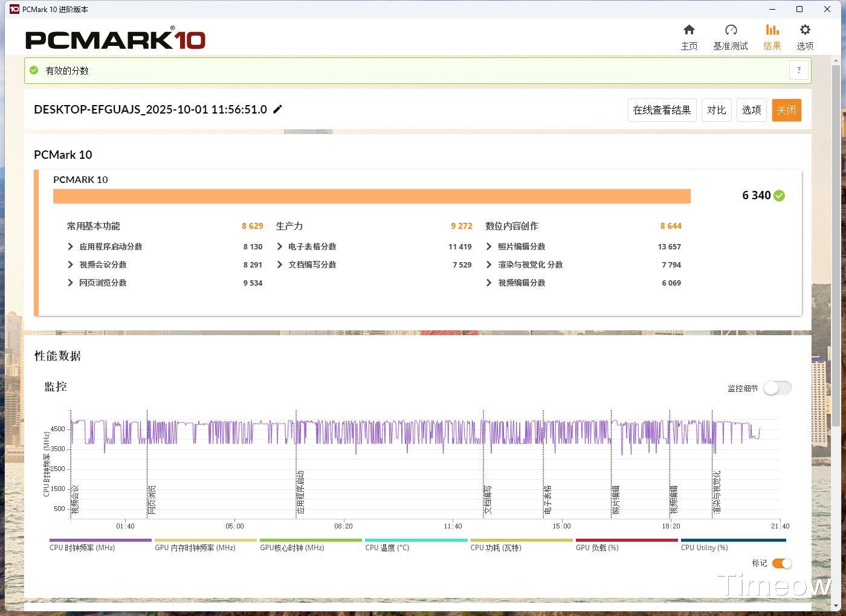Click the orange PCMARK 10 score bar
The height and width of the screenshot is (616, 846).
click(372, 196)
